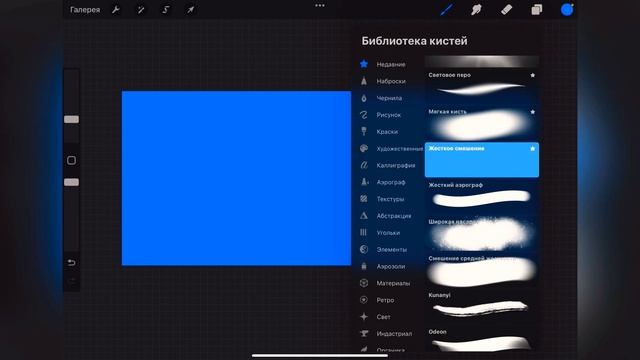Open the Adjustments magic wand menu

click(x=141, y=10)
